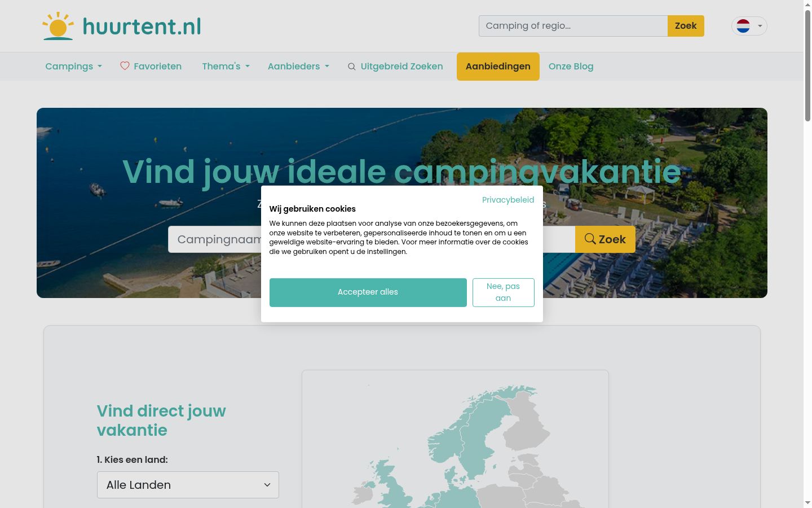The width and height of the screenshot is (812, 508).
Task: Click the huurtent.nl sun logo
Action: coord(58,26)
